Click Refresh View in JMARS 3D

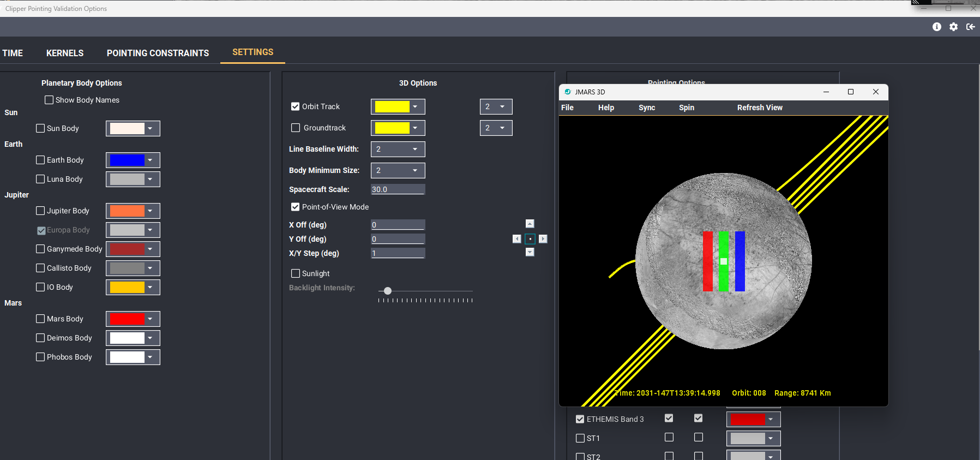[760, 107]
